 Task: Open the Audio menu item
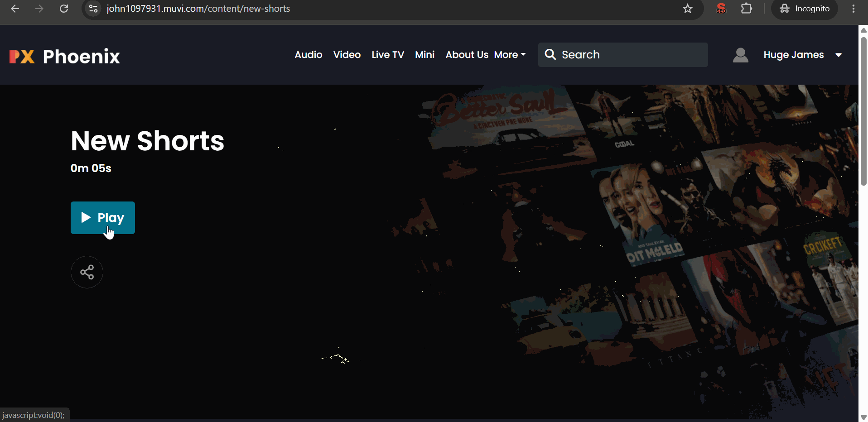click(x=309, y=55)
